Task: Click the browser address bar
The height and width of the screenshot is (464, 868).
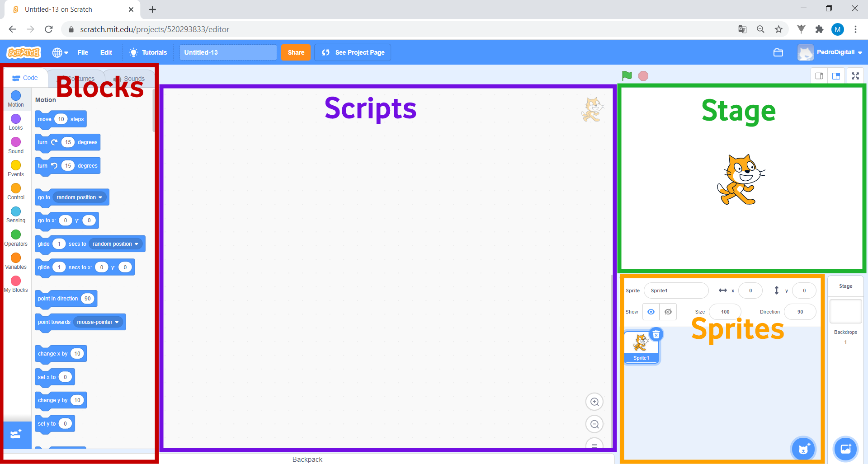Action: [398, 29]
